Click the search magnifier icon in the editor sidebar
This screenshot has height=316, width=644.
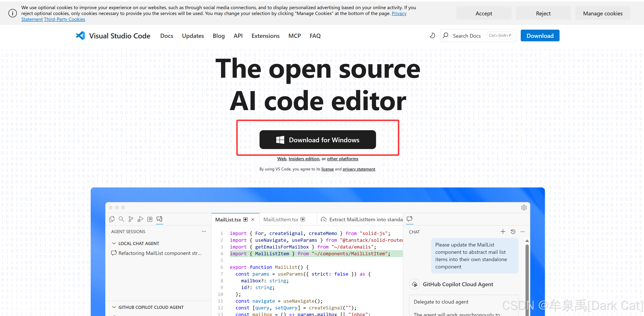[x=121, y=219]
